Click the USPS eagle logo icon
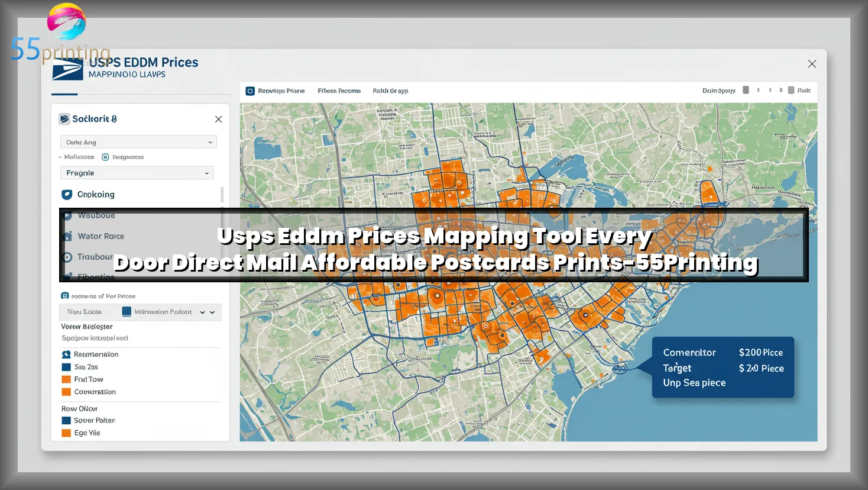 tap(67, 69)
